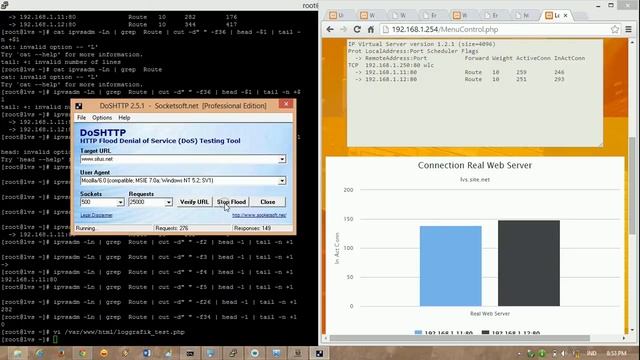
Task: Open the Internet Explorer taskbar icon
Action: click(40, 353)
